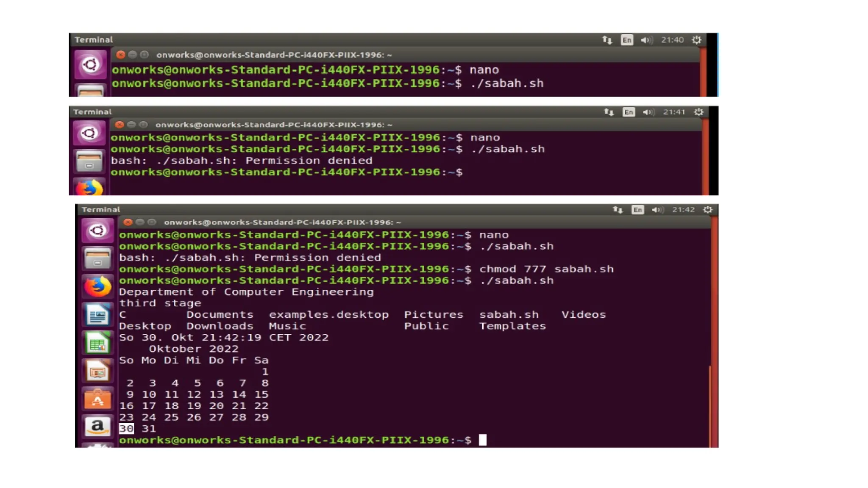The height and width of the screenshot is (488, 868).
Task: Click Ubuntu dash icon in 21:42 terminal screenshot
Action: point(97,230)
